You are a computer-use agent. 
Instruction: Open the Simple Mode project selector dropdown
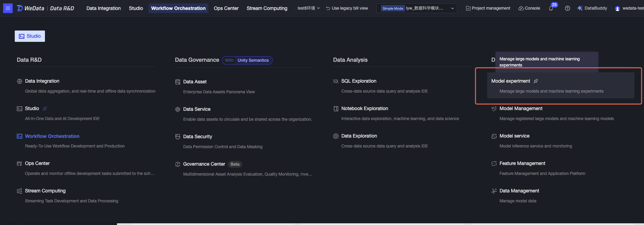tap(416, 8)
